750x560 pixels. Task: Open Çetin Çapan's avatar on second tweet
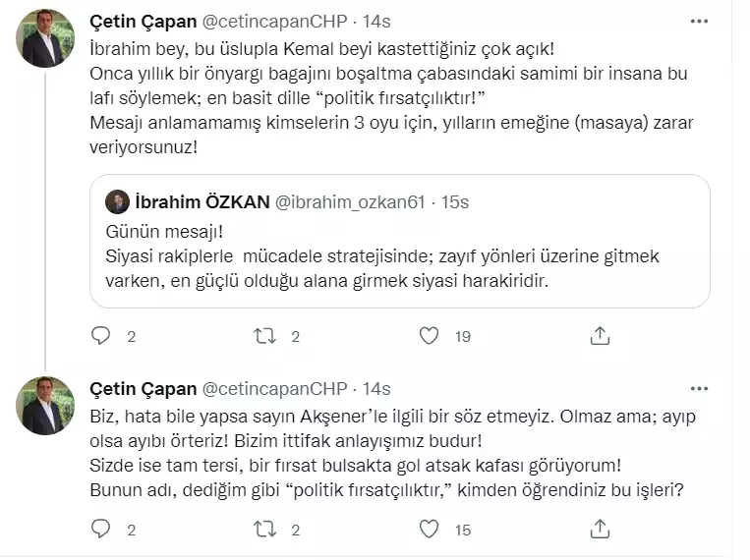pos(45,405)
